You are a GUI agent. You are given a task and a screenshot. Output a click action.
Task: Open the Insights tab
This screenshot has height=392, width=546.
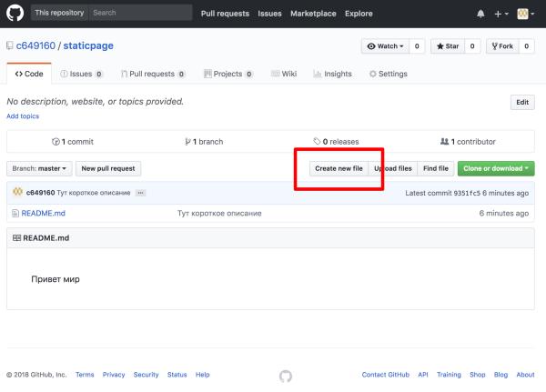coord(332,74)
